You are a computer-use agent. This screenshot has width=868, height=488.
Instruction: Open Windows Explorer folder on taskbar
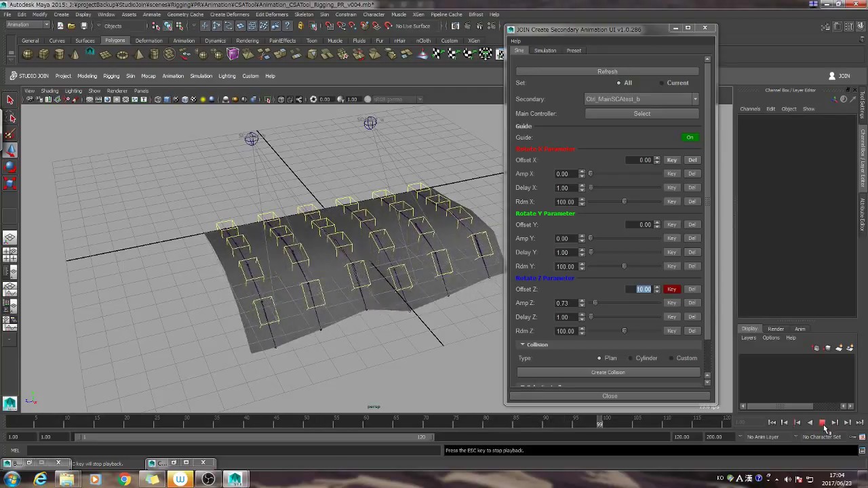[x=67, y=480]
